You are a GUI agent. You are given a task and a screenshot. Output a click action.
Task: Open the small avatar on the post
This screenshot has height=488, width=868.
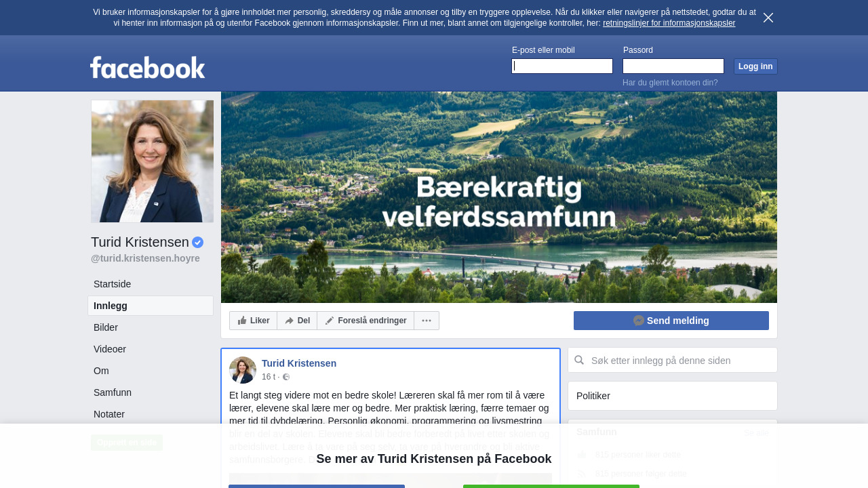(243, 370)
